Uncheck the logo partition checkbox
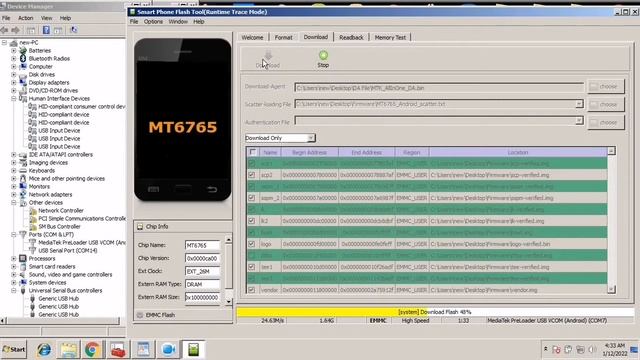Screen dimensions: 640x360 pyautogui.click(x=252, y=244)
